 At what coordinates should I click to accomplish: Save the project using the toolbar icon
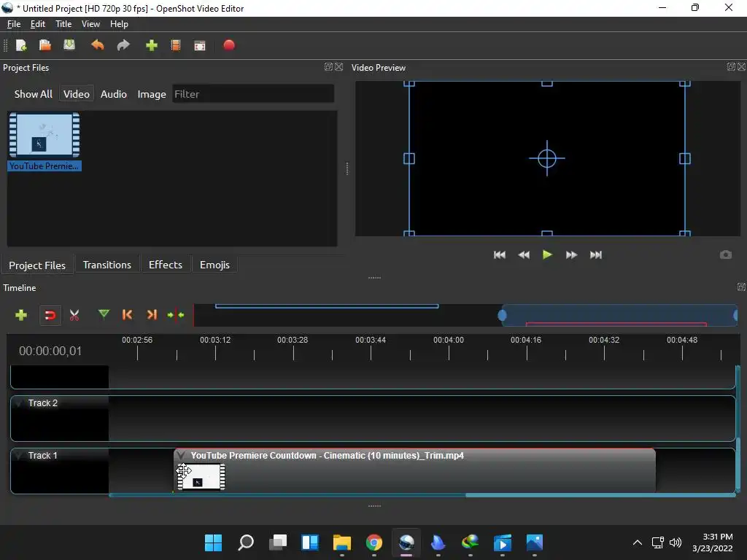69,45
